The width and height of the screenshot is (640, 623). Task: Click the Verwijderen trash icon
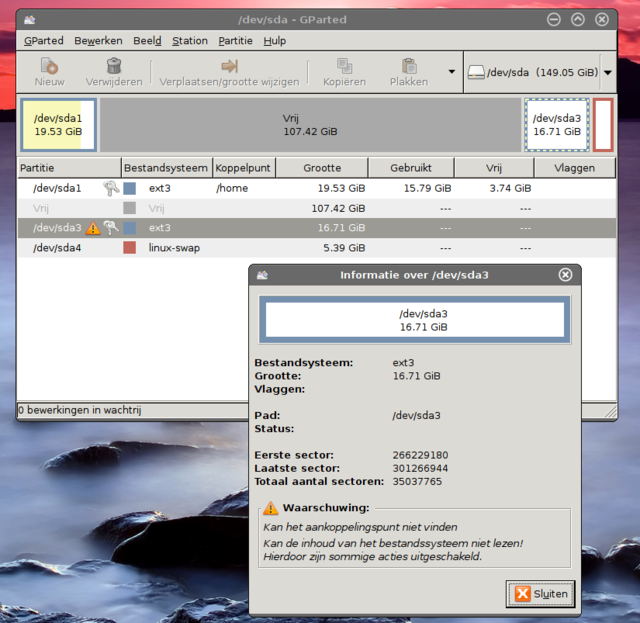(114, 66)
